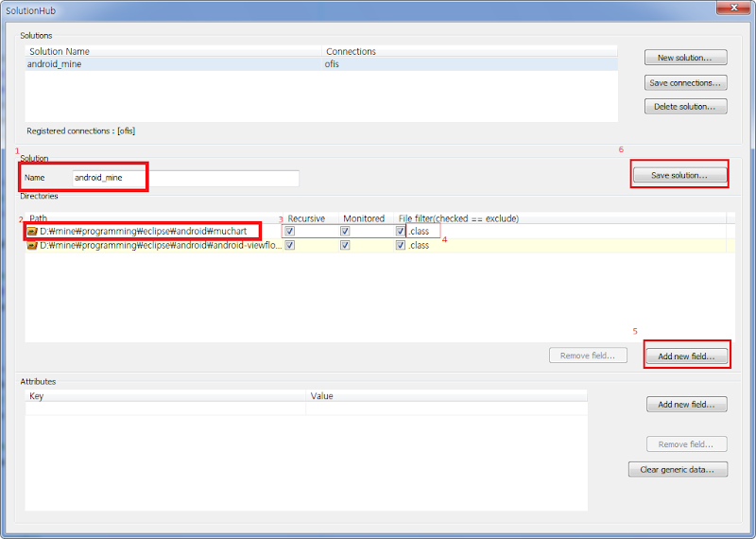
Task: Toggle file filter checkbox for the muchart row
Action: pos(400,231)
